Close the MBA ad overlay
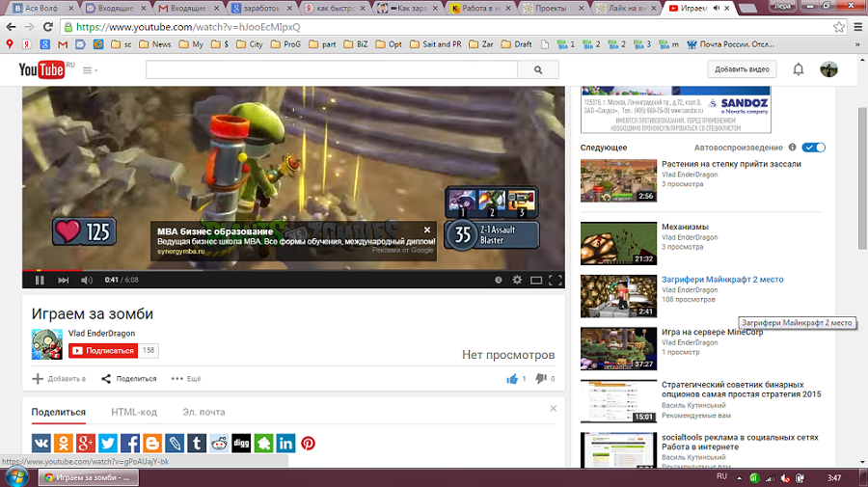This screenshot has height=487, width=868. coord(427,230)
